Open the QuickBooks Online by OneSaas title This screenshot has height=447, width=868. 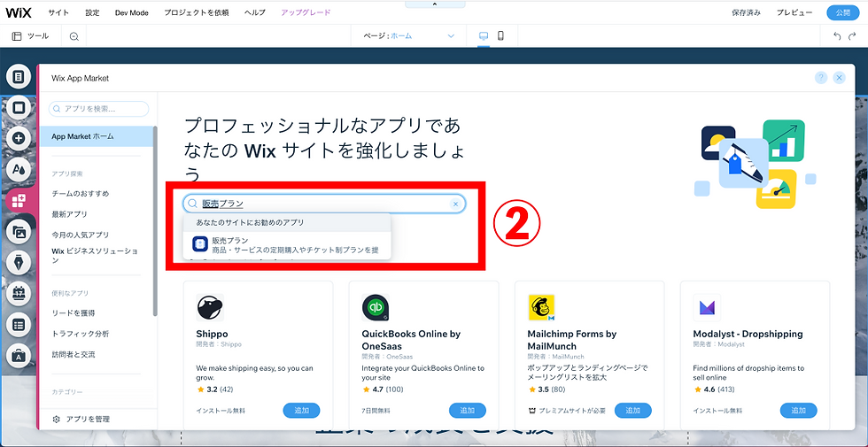tap(411, 340)
